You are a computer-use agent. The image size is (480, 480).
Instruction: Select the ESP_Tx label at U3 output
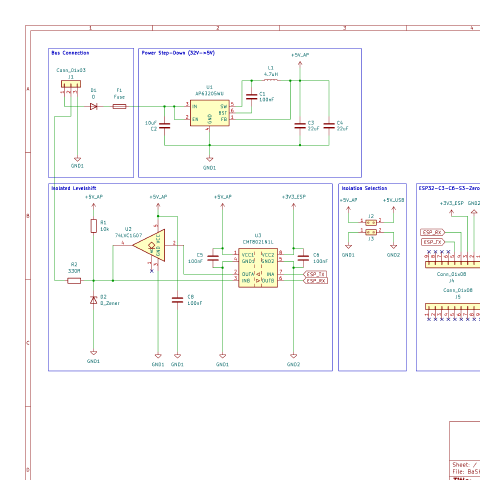coord(315,274)
